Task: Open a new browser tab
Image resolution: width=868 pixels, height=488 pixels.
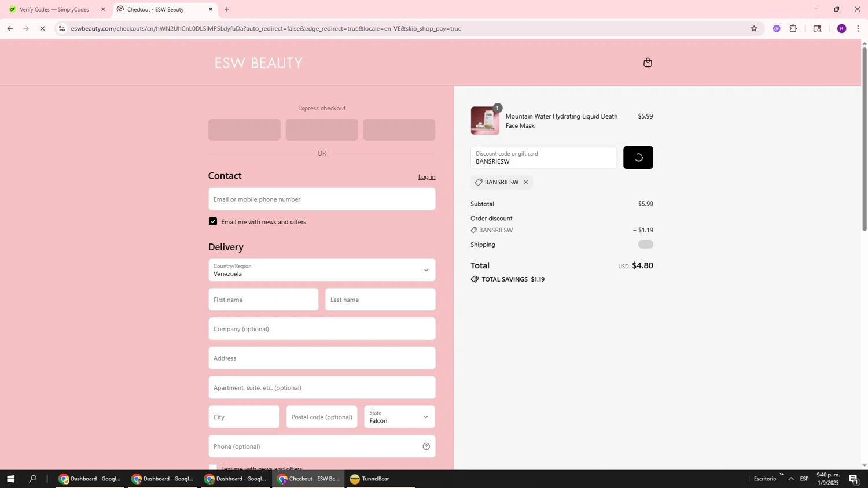Action: point(227,9)
